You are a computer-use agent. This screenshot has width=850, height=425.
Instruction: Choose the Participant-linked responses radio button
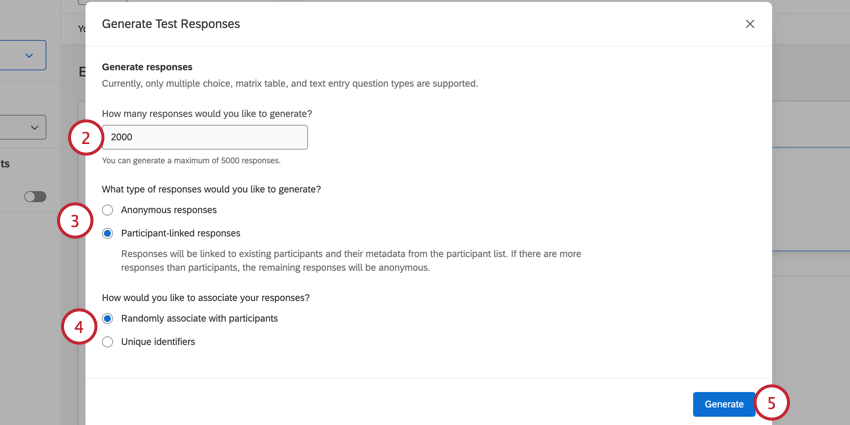click(108, 233)
